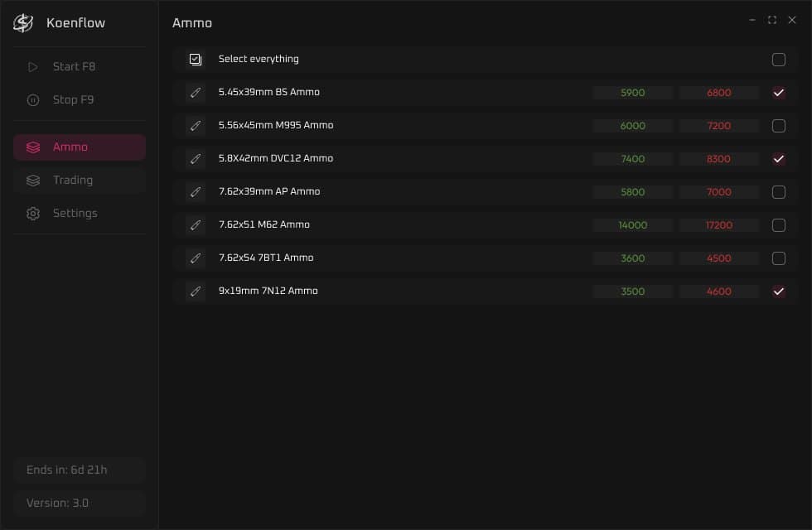Uncheck the 9x19mm 7N12 Ammo checkbox
The image size is (812, 530).
coord(778,291)
